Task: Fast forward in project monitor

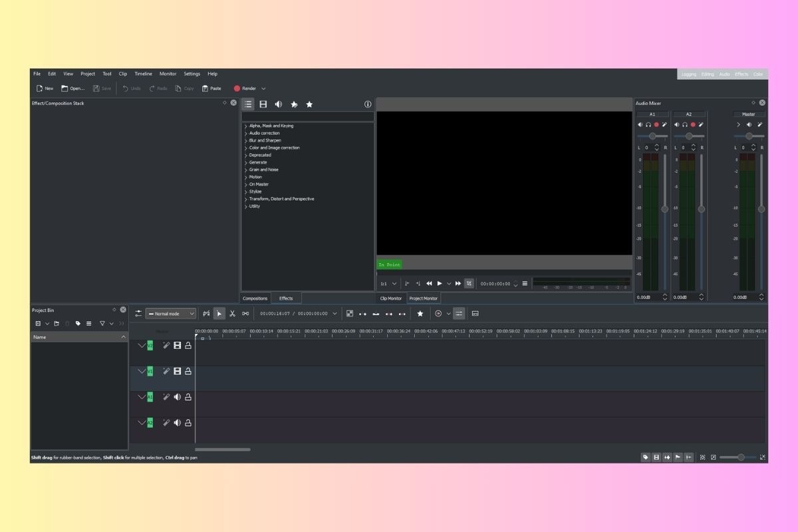Action: pyautogui.click(x=458, y=283)
